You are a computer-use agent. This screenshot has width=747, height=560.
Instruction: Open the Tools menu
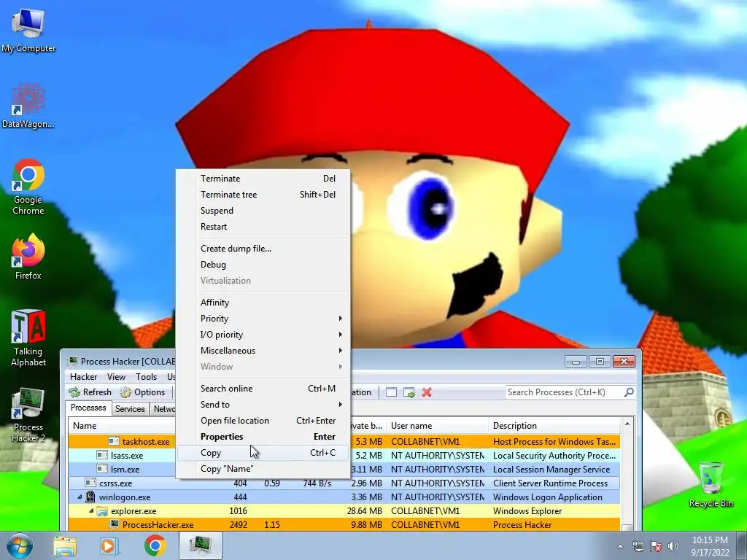[146, 377]
